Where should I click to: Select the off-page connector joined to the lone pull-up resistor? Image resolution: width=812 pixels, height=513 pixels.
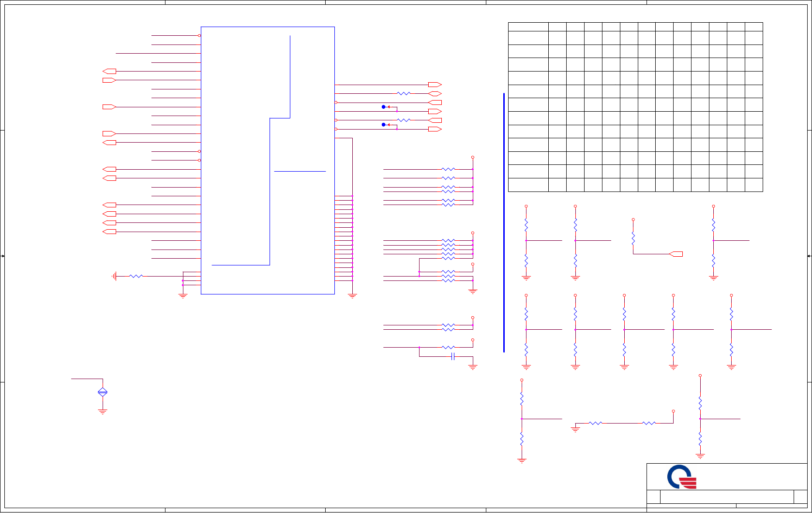pos(676,254)
